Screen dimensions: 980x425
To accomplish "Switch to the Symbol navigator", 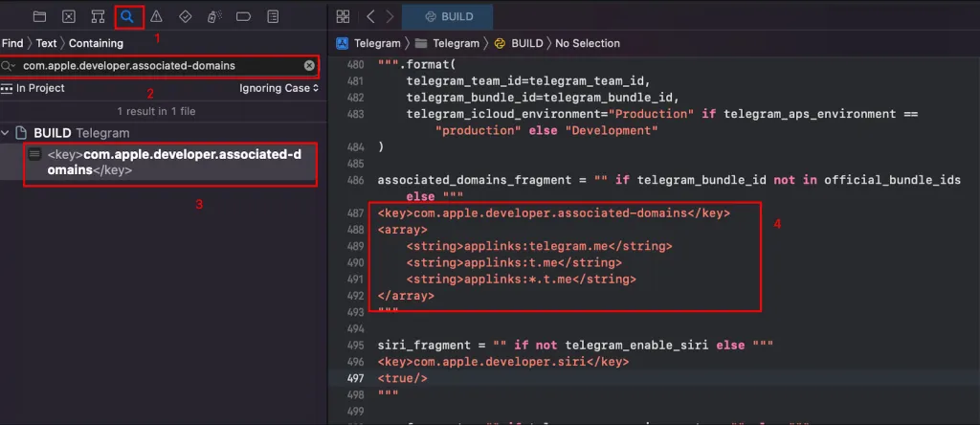I will [98, 16].
